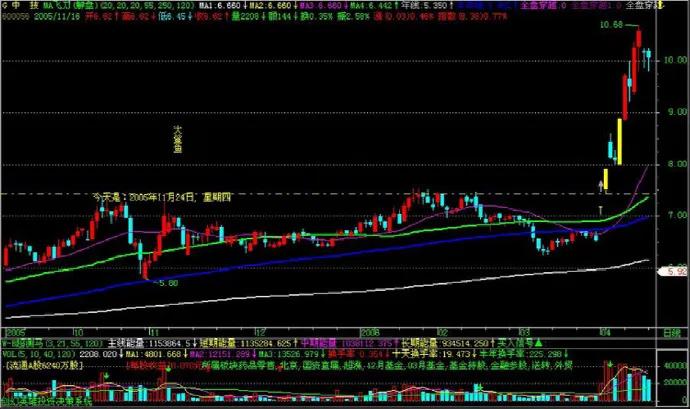The height and width of the screenshot is (409, 690).
Task: Click the 40000 volume axis label
Action: coord(676,366)
